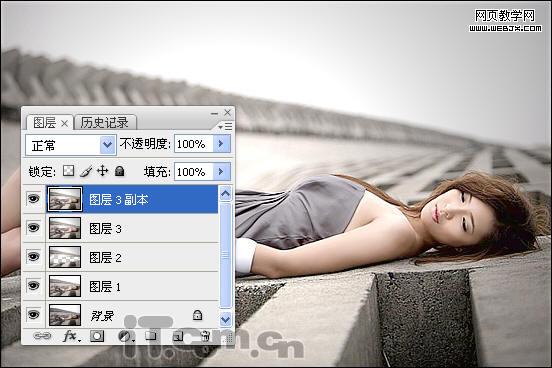
Task: Select the 图层 1 layer thumbnail
Action: (65, 286)
